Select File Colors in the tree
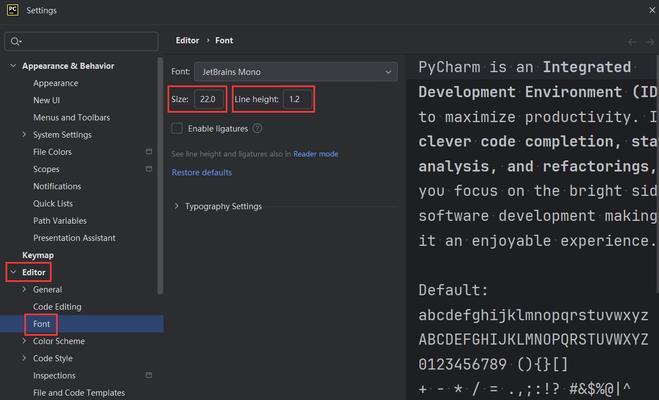 [52, 152]
